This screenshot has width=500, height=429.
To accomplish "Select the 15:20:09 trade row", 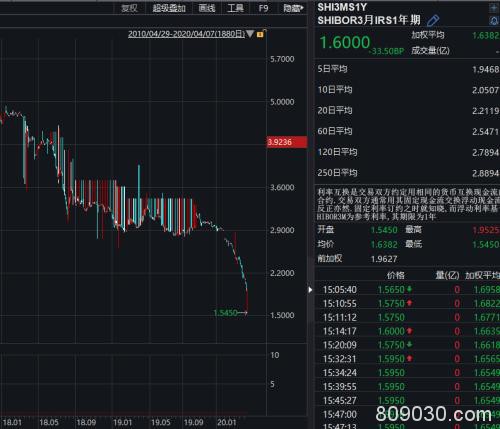I will [407, 345].
